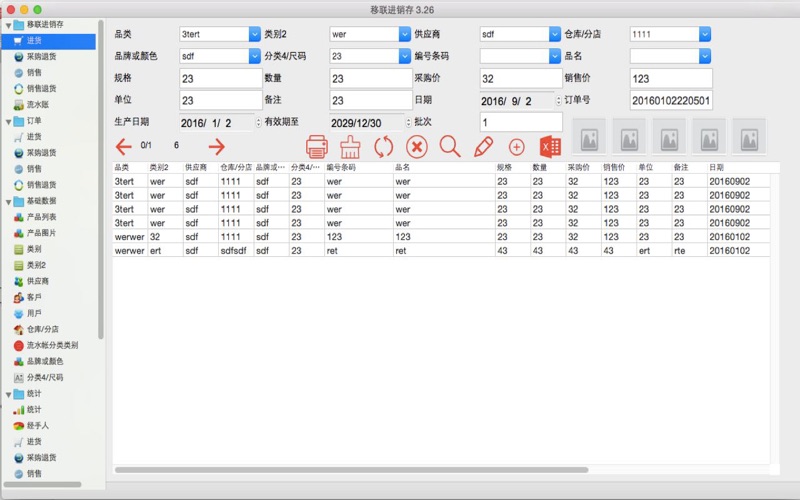
Task: Click the clear form broom icon
Action: tap(350, 147)
